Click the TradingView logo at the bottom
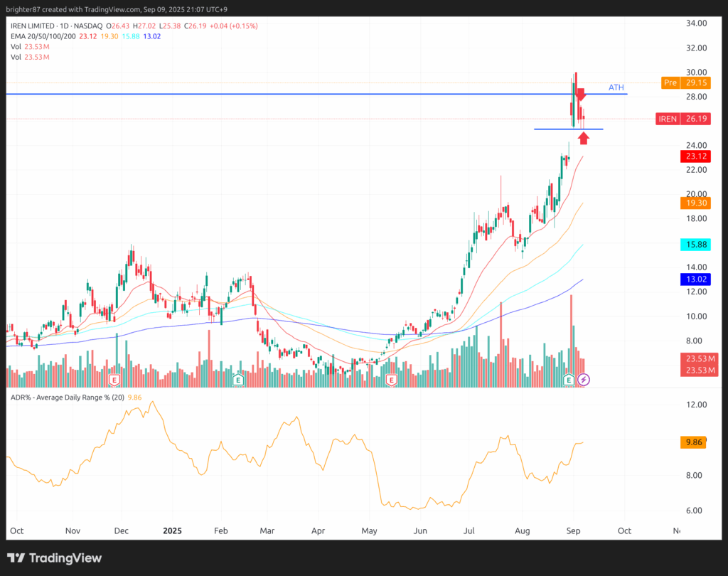 (x=55, y=558)
